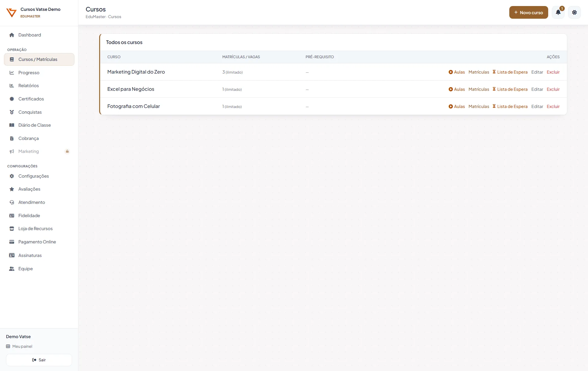Open Matrículas for Fotografia com Celular
This screenshot has width=588, height=371.
pyautogui.click(x=479, y=106)
